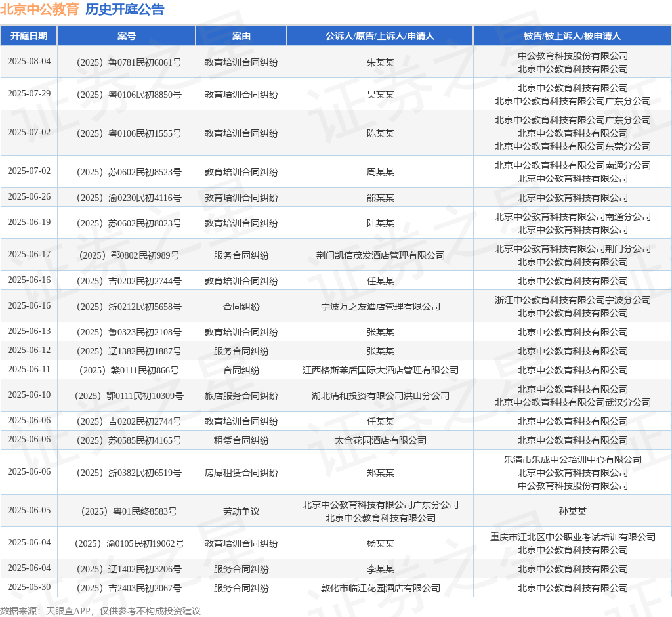Screen dimensions: 672x617
Task: Select defendant 乐清市乐成中公培训中心有限公司
Action: (x=572, y=459)
